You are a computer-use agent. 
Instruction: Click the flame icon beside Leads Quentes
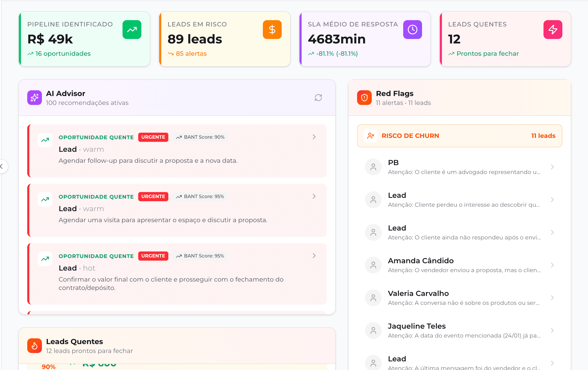[35, 346]
